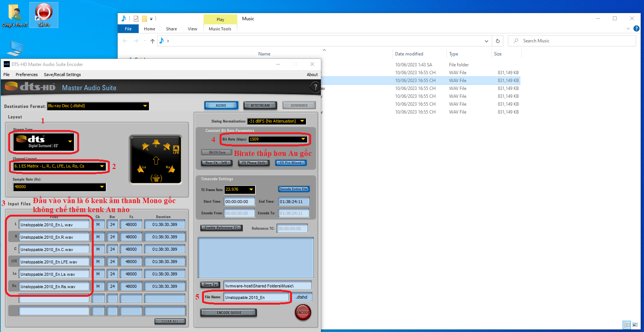Open the Explorer Music Tools tab
Image resolution: width=644 pixels, height=332 pixels.
tap(220, 29)
